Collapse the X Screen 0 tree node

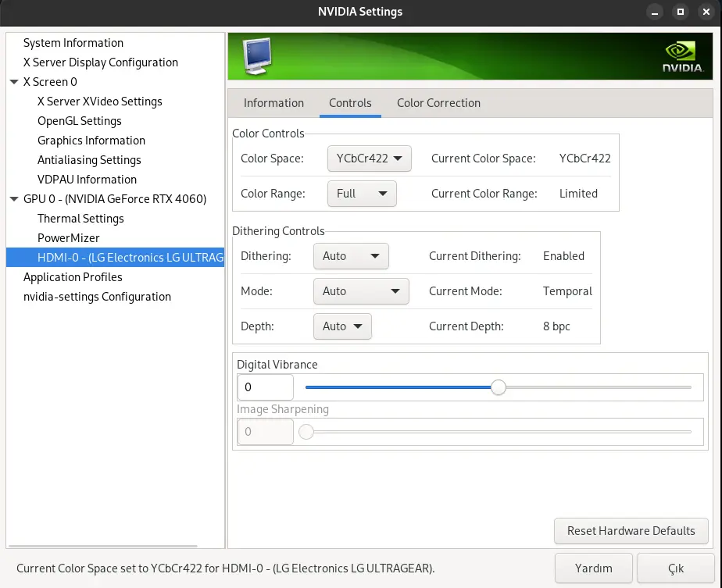(x=14, y=82)
